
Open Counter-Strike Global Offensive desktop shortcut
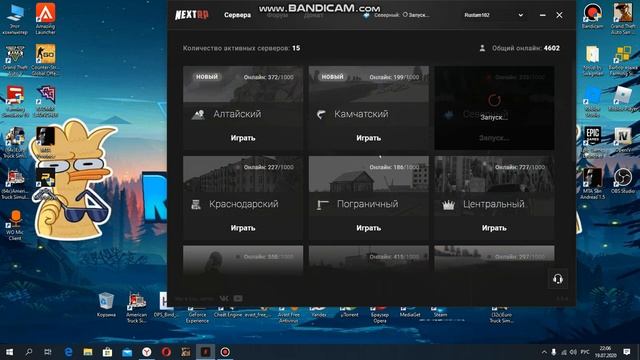pos(45,60)
